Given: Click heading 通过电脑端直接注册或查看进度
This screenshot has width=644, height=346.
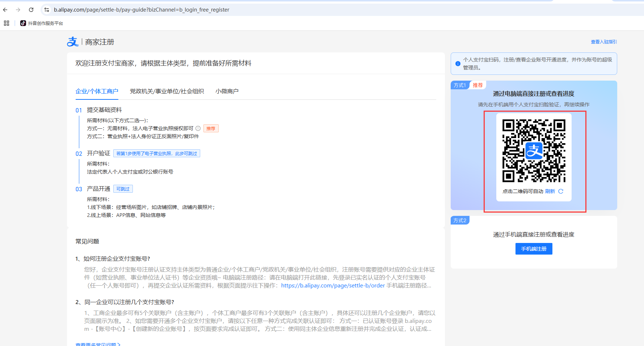Looking at the screenshot, I should click(x=534, y=94).
